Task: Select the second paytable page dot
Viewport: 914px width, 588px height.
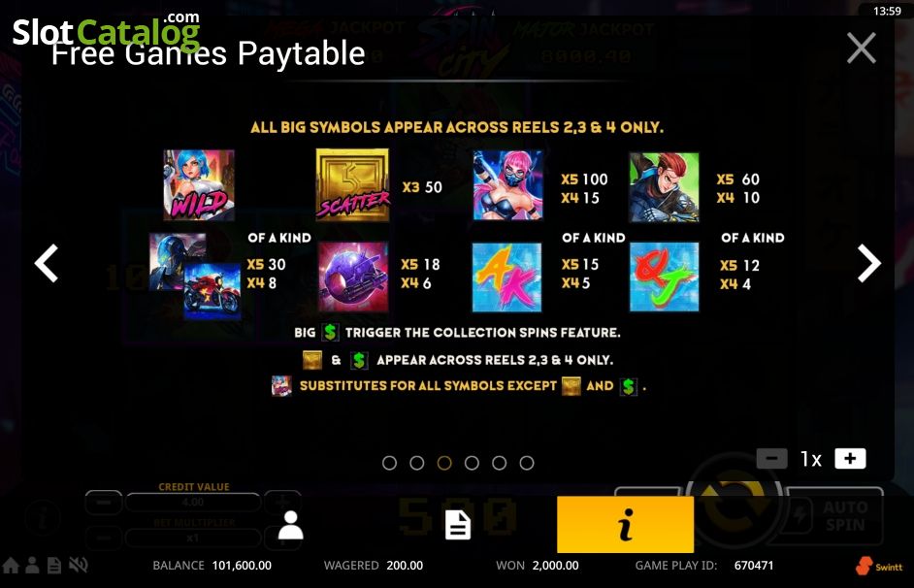Action: 417,463
